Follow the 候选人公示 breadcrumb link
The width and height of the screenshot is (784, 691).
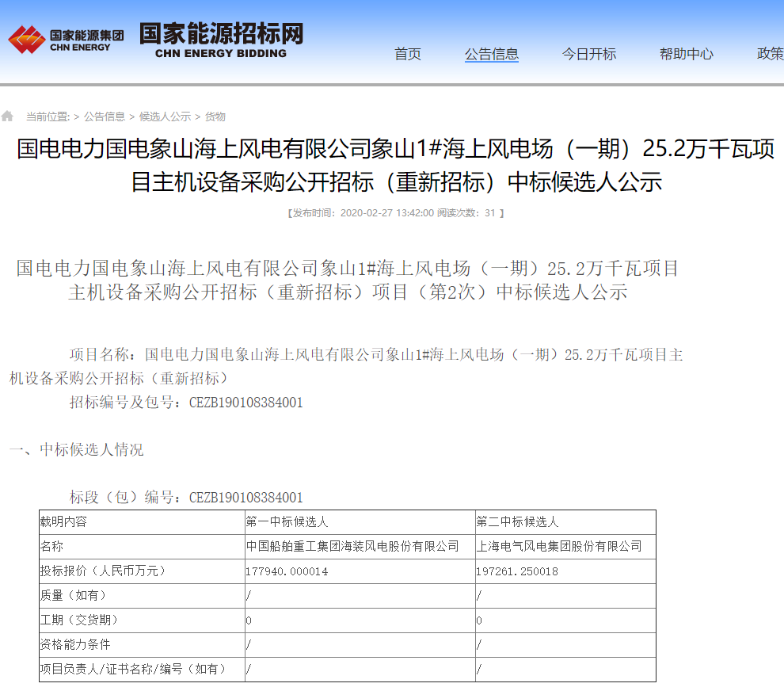[x=165, y=116]
